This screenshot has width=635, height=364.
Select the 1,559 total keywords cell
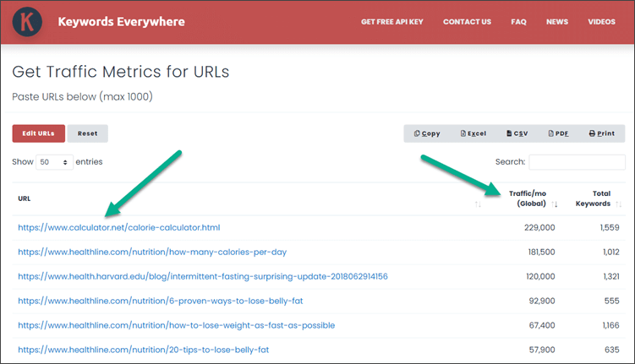click(610, 228)
